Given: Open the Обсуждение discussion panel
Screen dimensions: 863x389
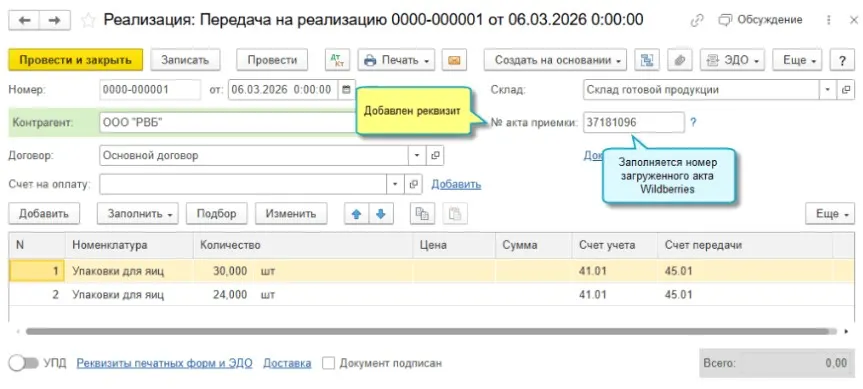Looking at the screenshot, I should pos(761,20).
